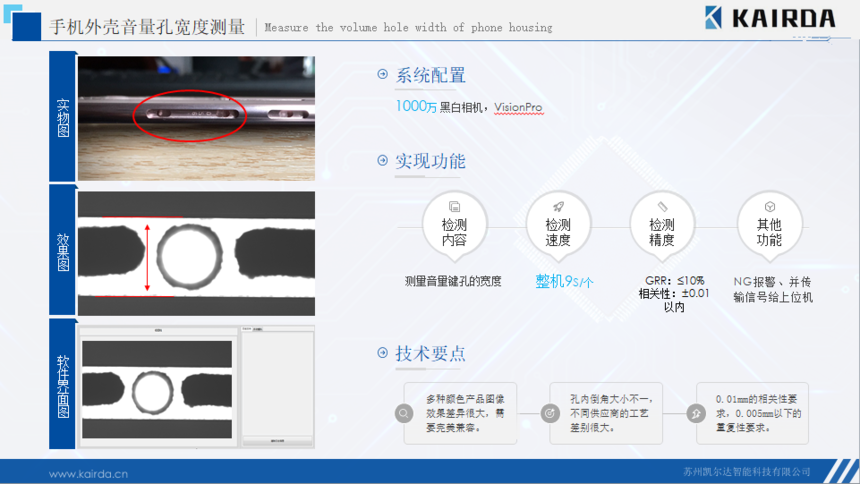Click the 检测内容 bubble

454,226
